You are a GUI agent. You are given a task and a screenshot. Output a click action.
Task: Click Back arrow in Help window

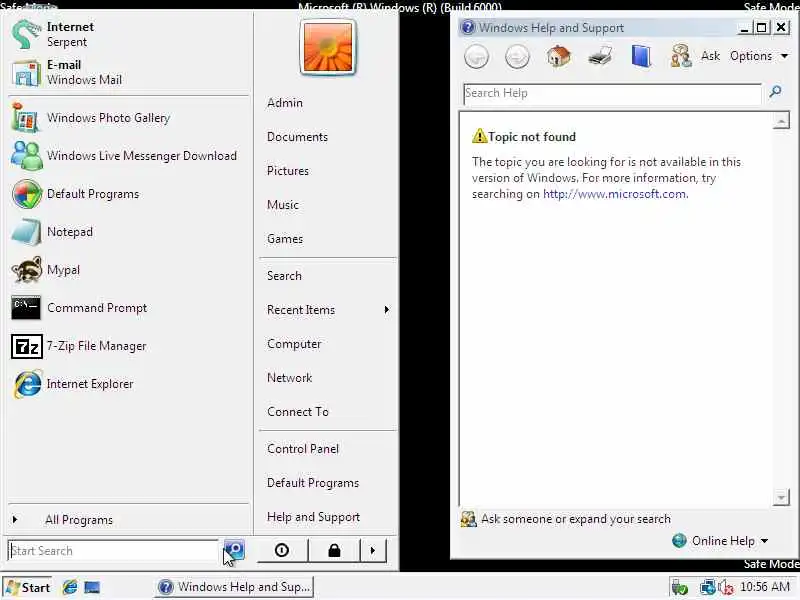[477, 56]
